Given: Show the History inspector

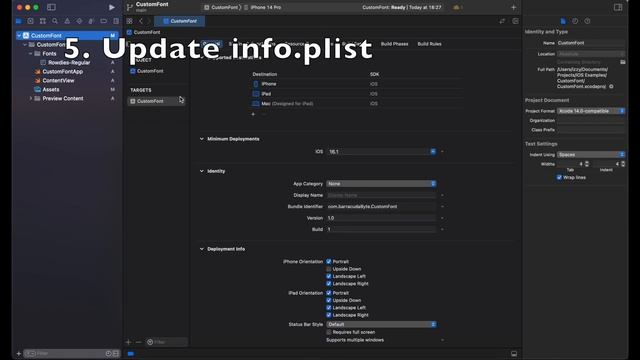Looking at the screenshot, I should point(575,21).
